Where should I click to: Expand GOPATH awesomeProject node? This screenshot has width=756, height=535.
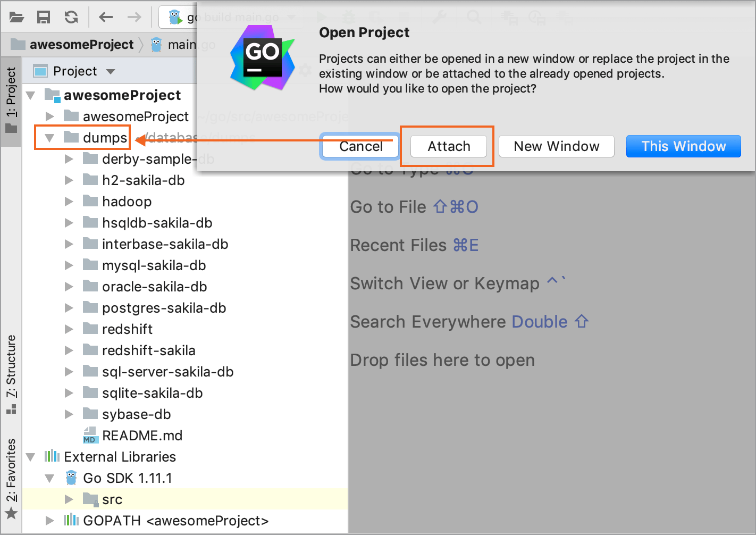pyautogui.click(x=49, y=521)
